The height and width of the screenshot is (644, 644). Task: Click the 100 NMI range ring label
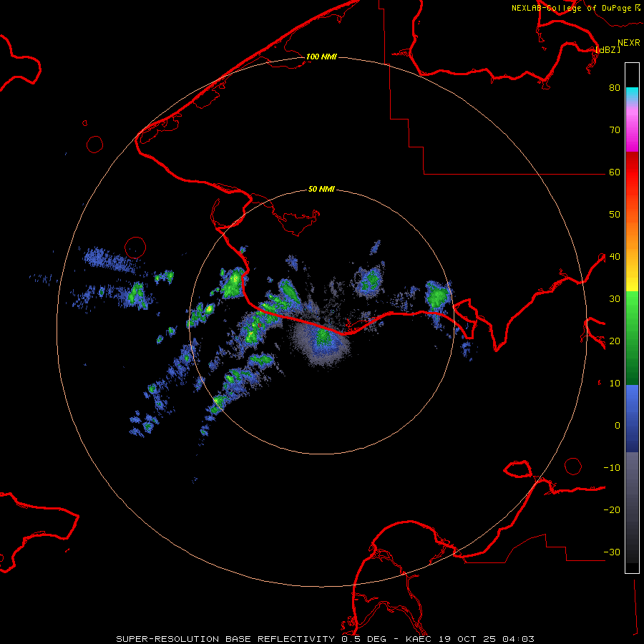click(x=321, y=57)
